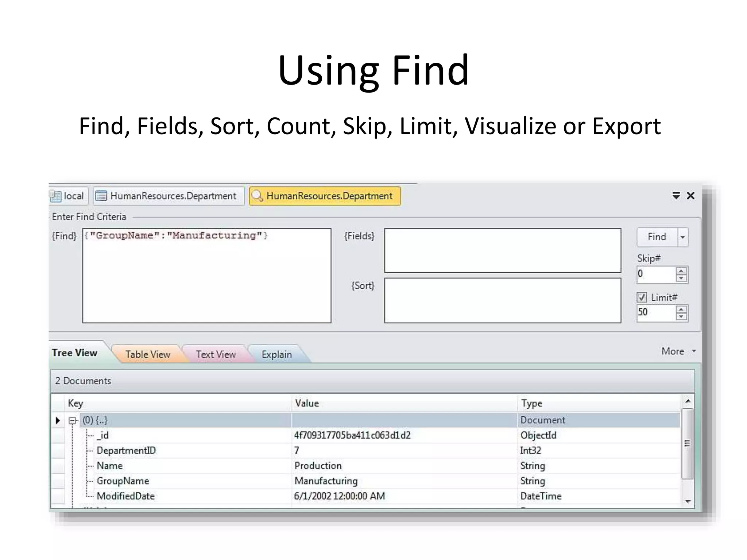Toggle the Limit# checkbox
The height and width of the screenshot is (560, 747).
pos(642,297)
